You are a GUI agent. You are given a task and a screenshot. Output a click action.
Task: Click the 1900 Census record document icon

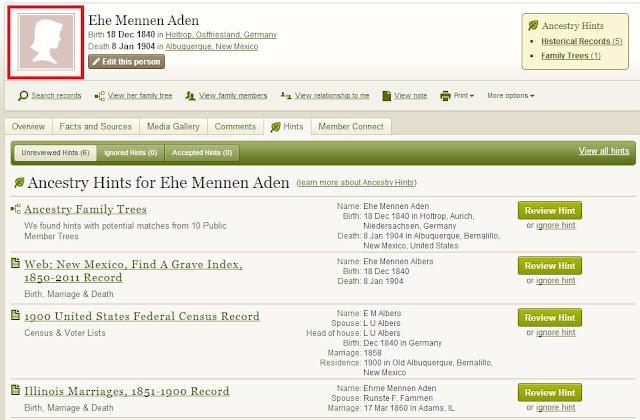16,315
